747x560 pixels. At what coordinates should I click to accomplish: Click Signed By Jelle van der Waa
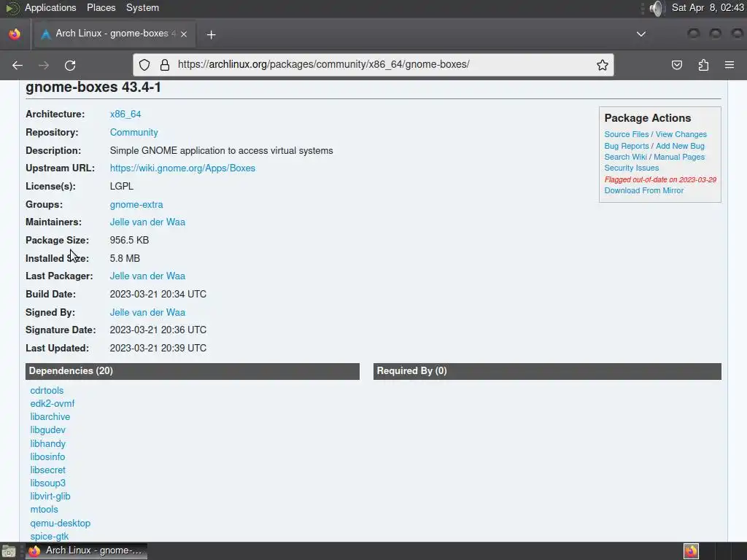(x=147, y=313)
